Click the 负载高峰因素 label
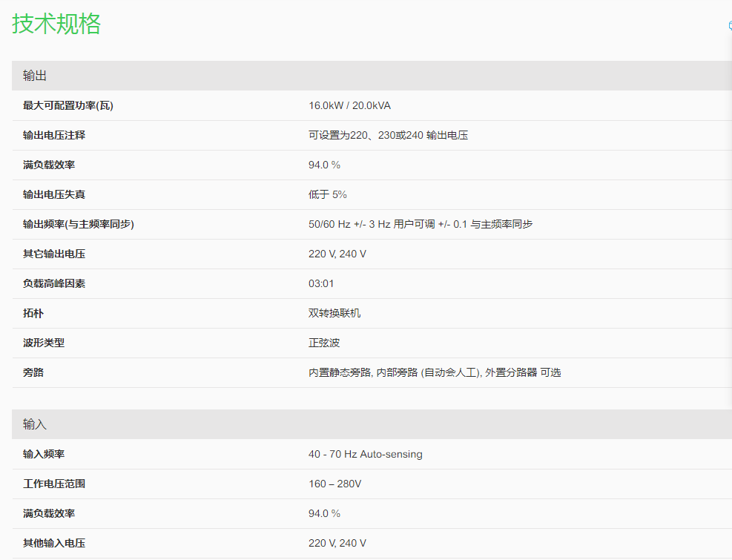The width and height of the screenshot is (732, 560). click(54, 283)
